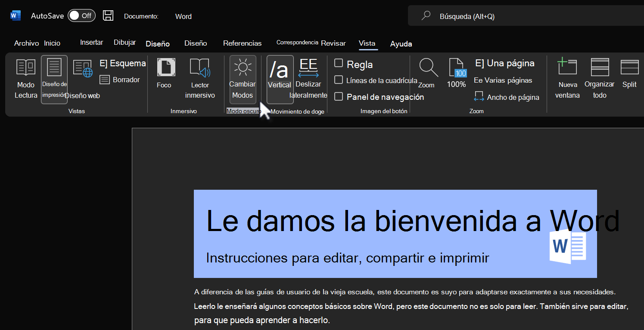This screenshot has width=644, height=330.
Task: Check Panel de navegación box
Action: click(339, 97)
